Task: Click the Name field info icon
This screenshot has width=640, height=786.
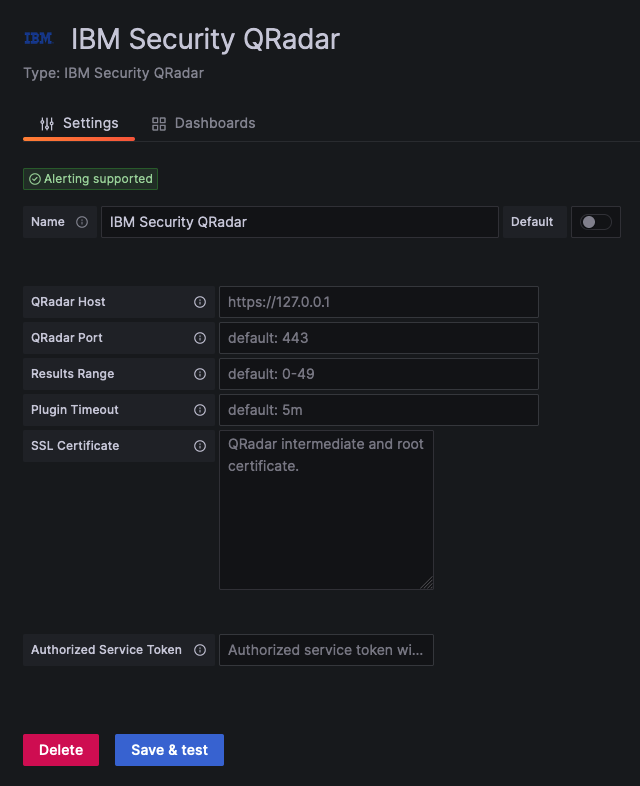Action: (x=82, y=222)
